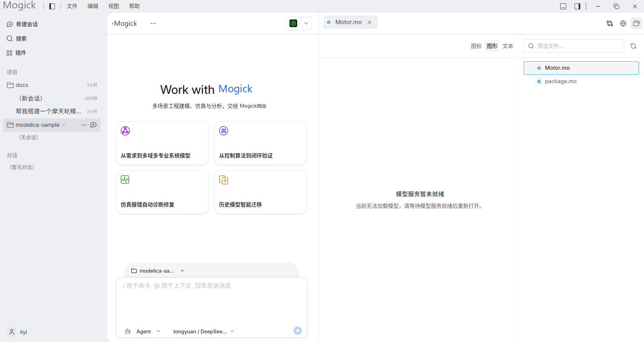This screenshot has width=644, height=342.
Task: Expand the dropdown arrow beside green cube icon
Action: (306, 23)
